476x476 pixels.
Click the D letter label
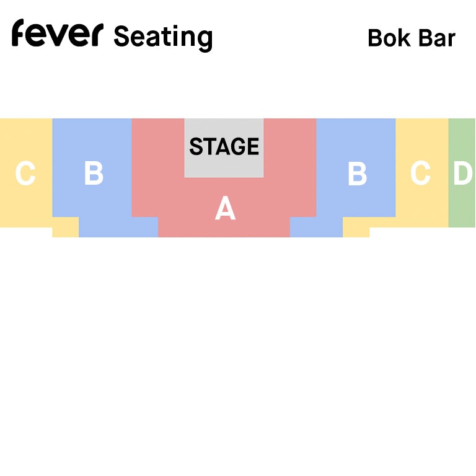[x=462, y=174]
